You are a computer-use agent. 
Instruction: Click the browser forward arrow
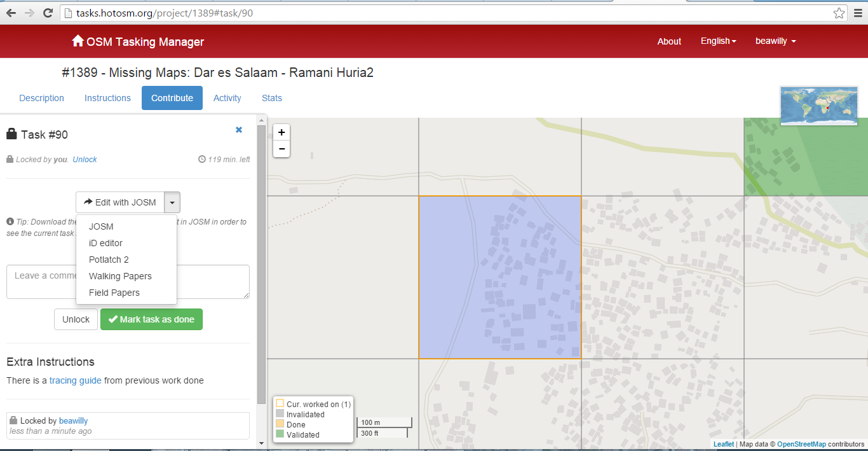click(x=29, y=13)
